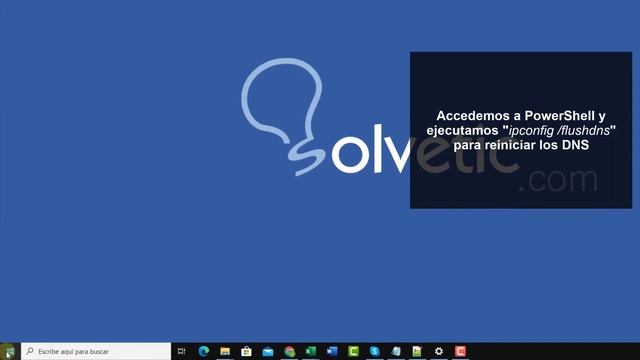Open the red Camtasia recorder taskbar icon

[x=460, y=351]
